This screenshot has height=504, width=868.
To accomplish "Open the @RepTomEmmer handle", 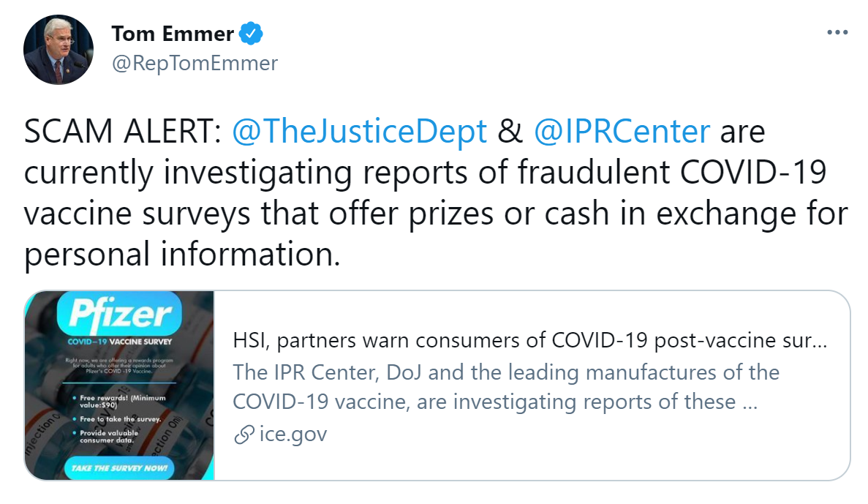I will pyautogui.click(x=195, y=63).
